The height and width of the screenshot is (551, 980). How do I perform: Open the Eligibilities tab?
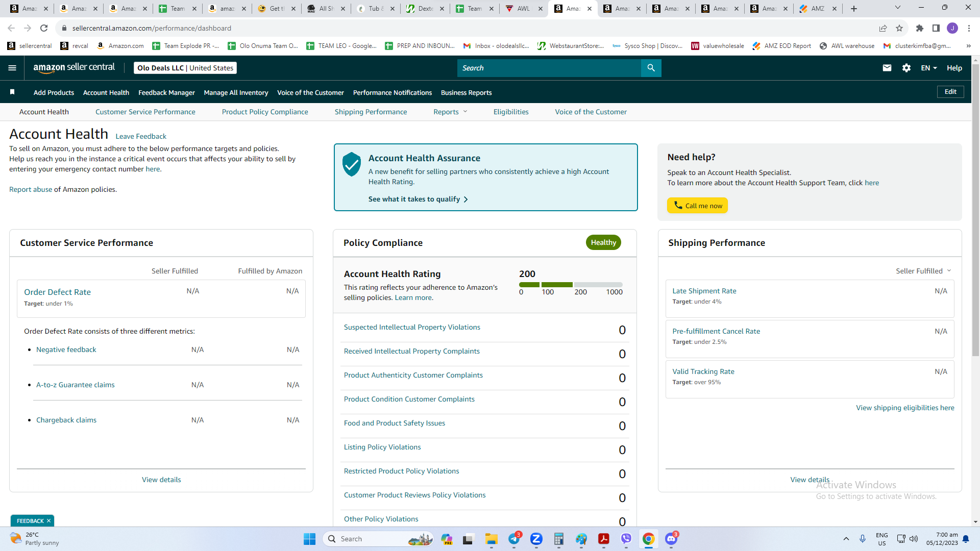point(511,112)
